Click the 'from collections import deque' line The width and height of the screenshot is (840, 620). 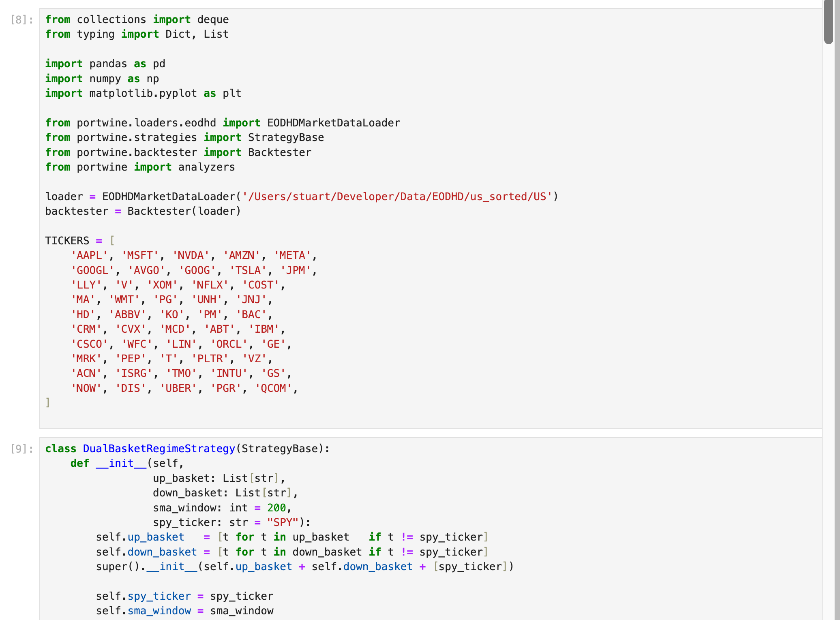[137, 20]
